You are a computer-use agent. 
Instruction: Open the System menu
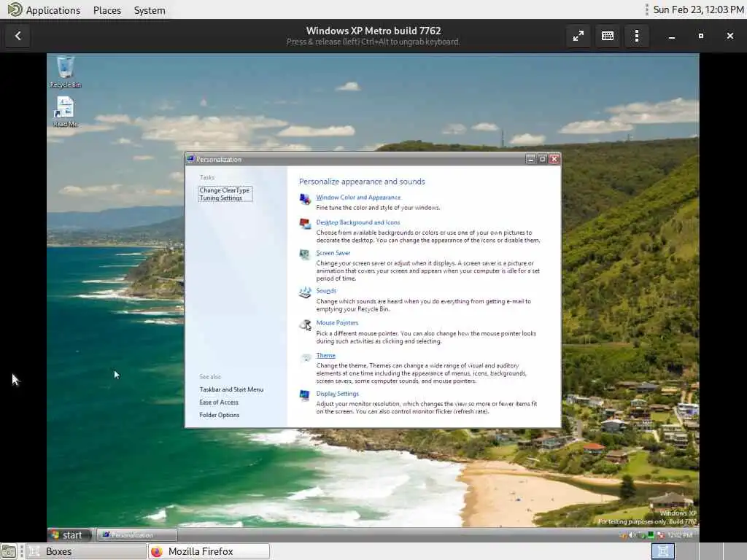tap(150, 10)
